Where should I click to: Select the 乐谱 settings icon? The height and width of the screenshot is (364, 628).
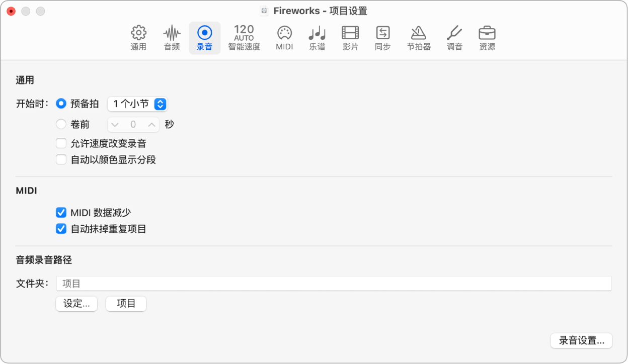point(317,38)
